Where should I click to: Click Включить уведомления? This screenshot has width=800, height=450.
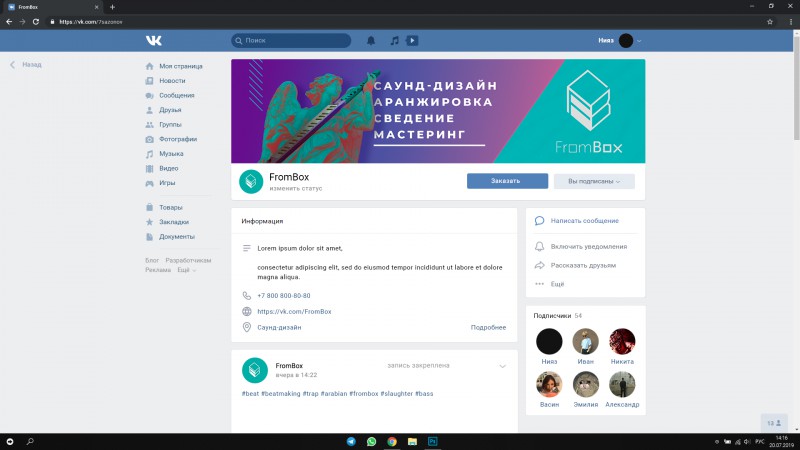tap(589, 246)
